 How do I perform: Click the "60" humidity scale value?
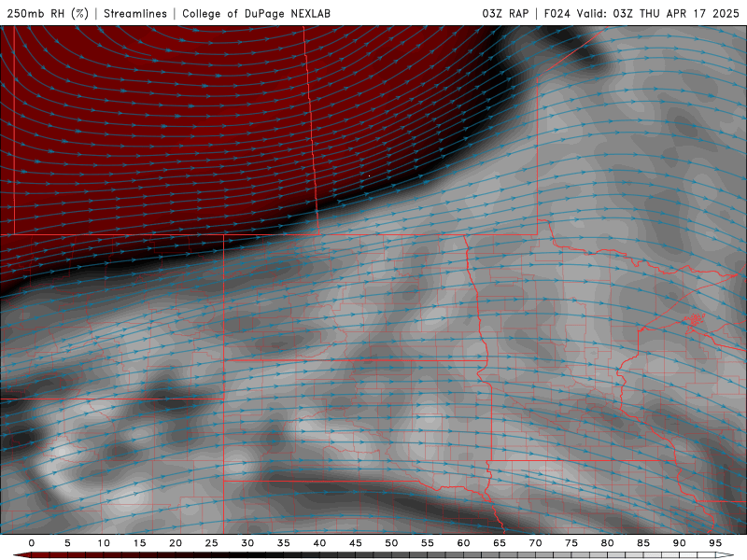(x=463, y=543)
